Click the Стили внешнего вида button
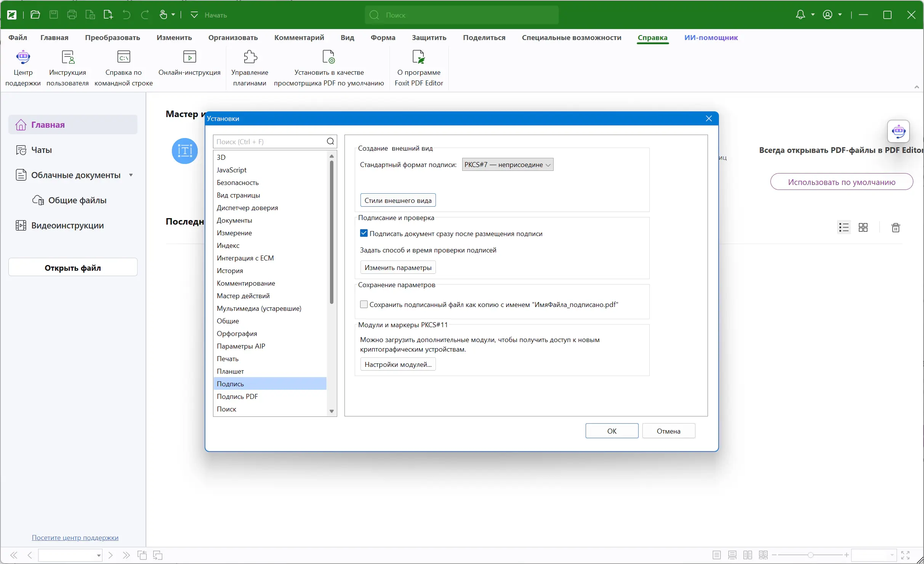Image resolution: width=924 pixels, height=564 pixels. click(x=398, y=201)
